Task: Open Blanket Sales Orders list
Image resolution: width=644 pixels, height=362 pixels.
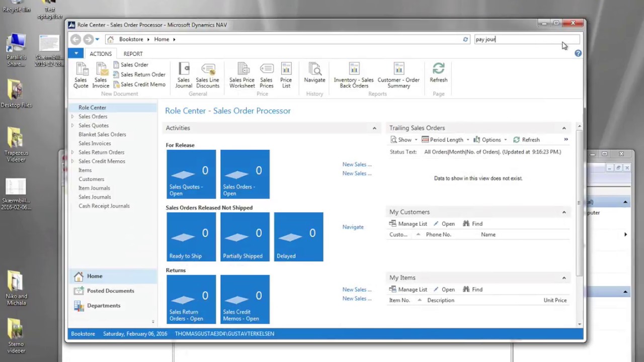Action: (x=102, y=134)
